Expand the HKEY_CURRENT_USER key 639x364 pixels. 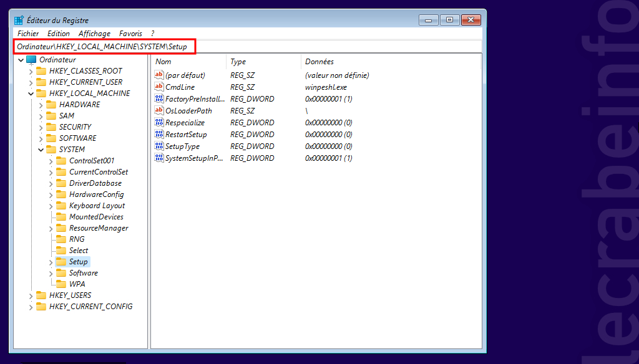(x=31, y=82)
